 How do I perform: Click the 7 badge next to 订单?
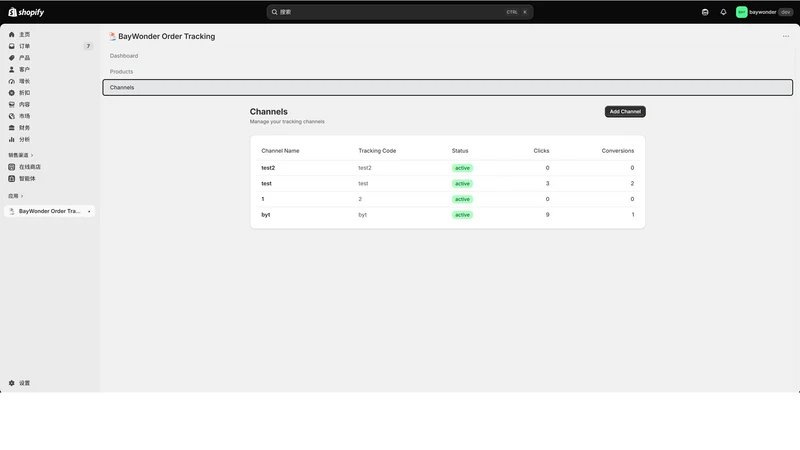point(88,46)
